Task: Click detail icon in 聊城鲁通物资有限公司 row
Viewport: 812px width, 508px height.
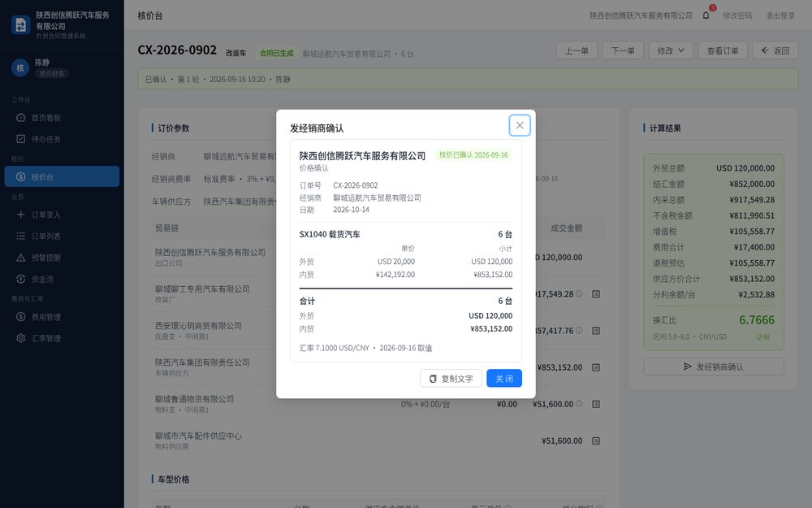Action: tap(596, 404)
